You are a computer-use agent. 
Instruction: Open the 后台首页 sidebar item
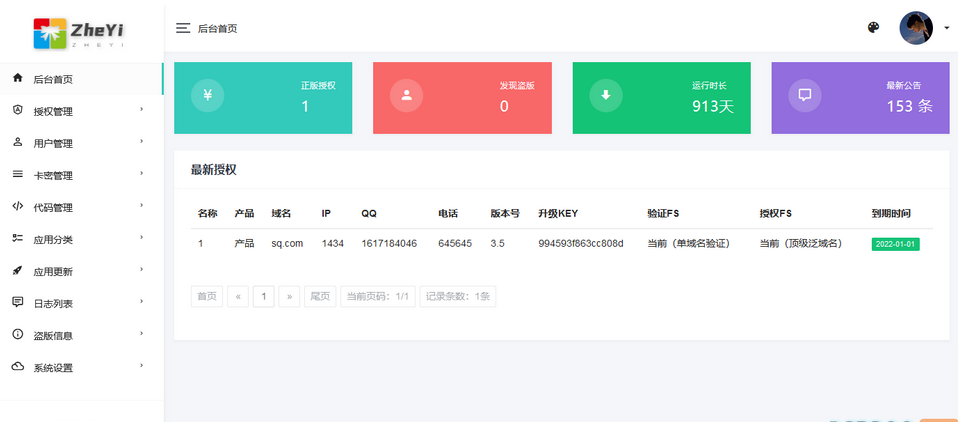coord(82,79)
